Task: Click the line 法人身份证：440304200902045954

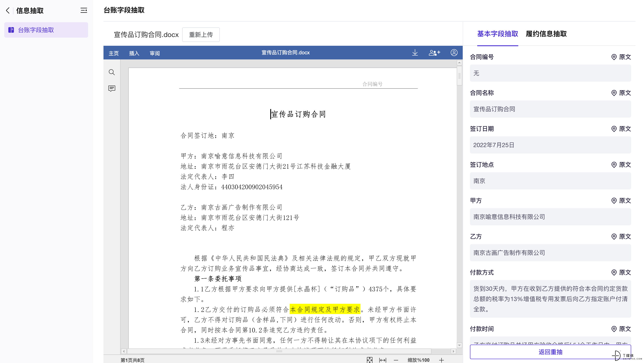Action: 232,187
